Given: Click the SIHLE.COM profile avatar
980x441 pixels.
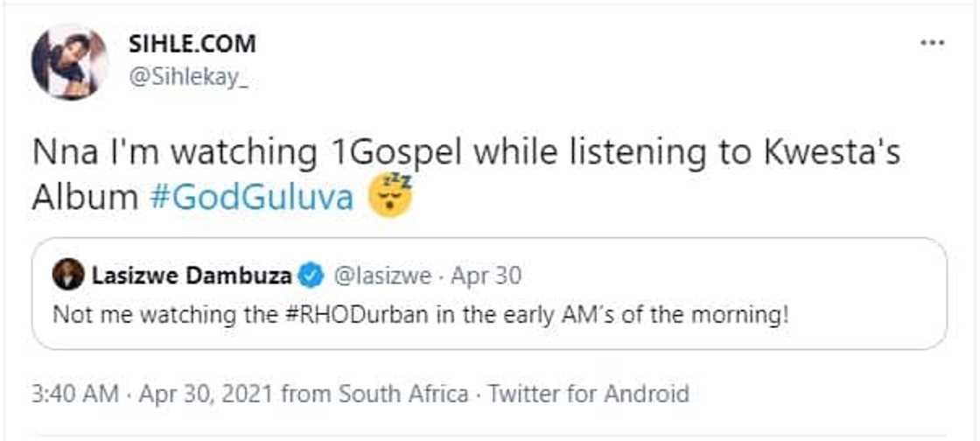Looking at the screenshot, I should [70, 62].
